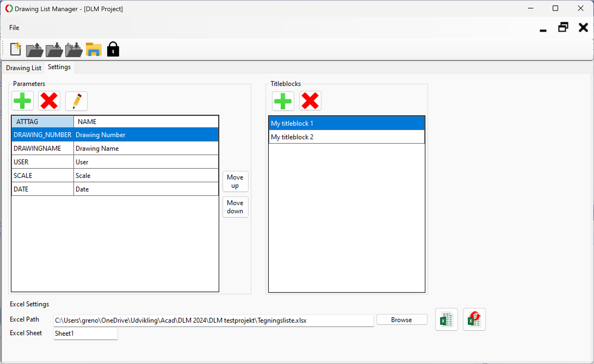Click the save-as folder with pencil icon
The image size is (594, 364).
74,50
